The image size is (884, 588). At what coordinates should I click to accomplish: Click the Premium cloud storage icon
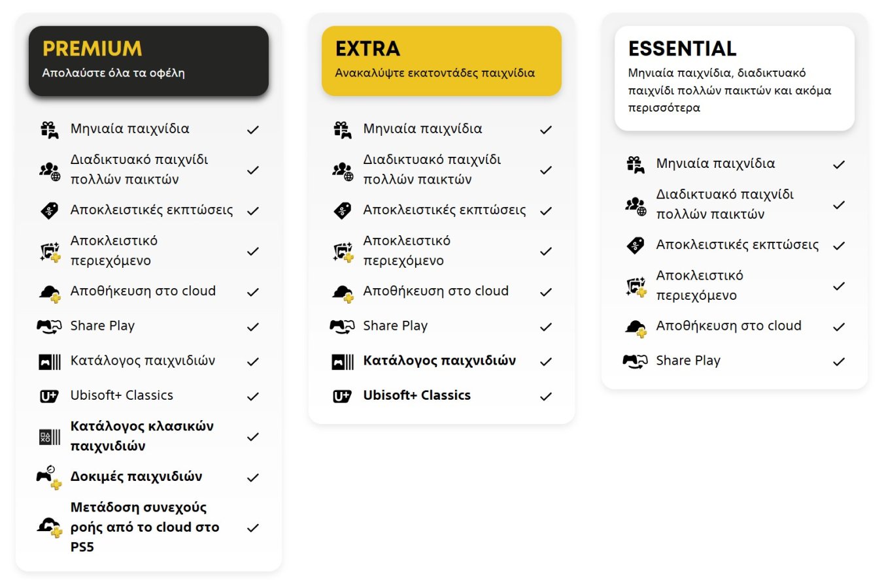(50, 293)
